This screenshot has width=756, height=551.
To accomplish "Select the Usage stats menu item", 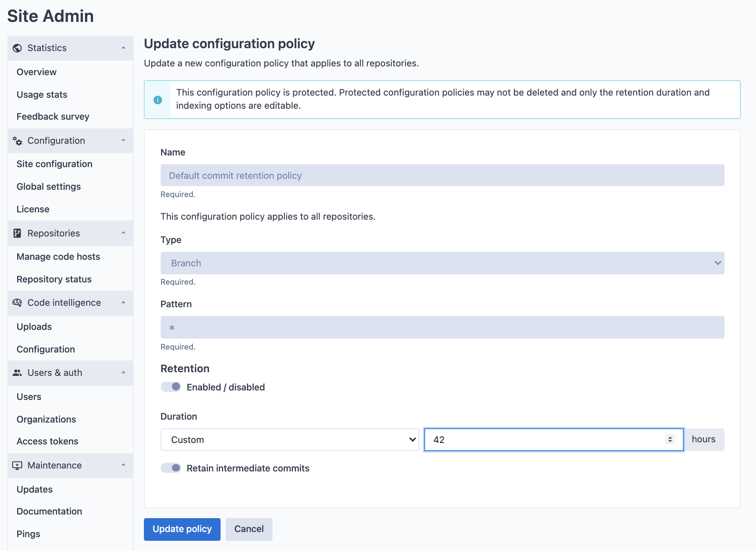I will [42, 94].
